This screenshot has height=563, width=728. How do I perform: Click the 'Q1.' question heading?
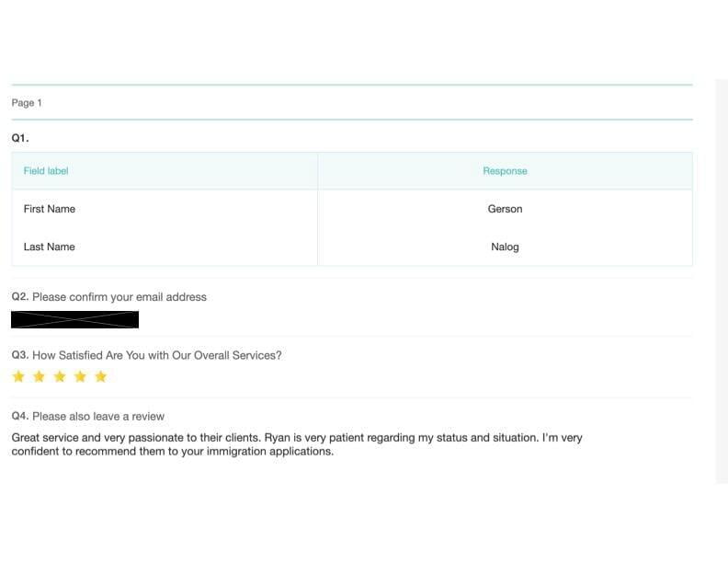20,138
